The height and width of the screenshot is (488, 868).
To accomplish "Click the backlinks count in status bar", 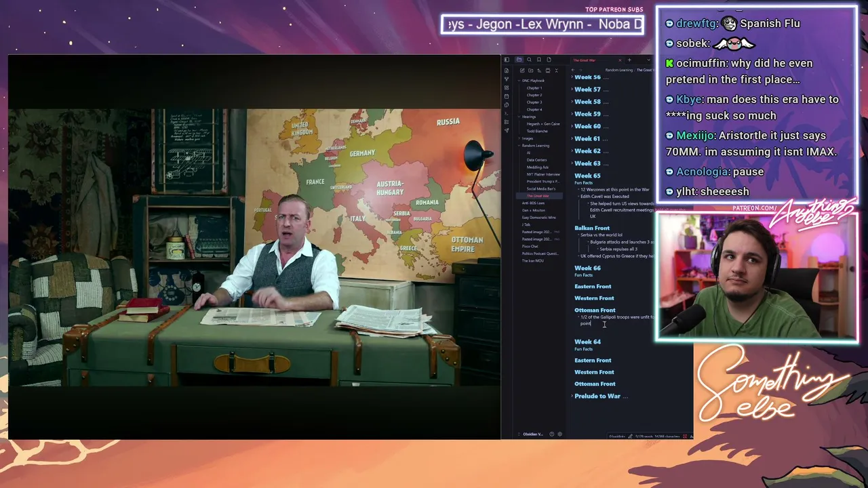I will (617, 436).
